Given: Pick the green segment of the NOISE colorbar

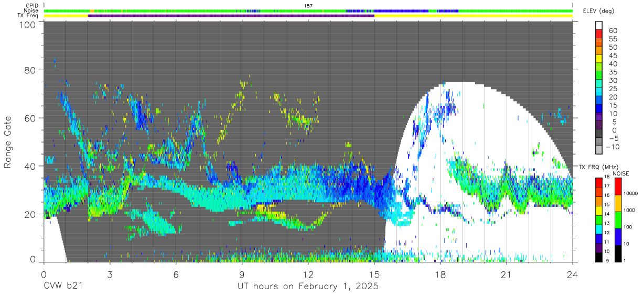Looking at the screenshot, I should (x=618, y=220).
